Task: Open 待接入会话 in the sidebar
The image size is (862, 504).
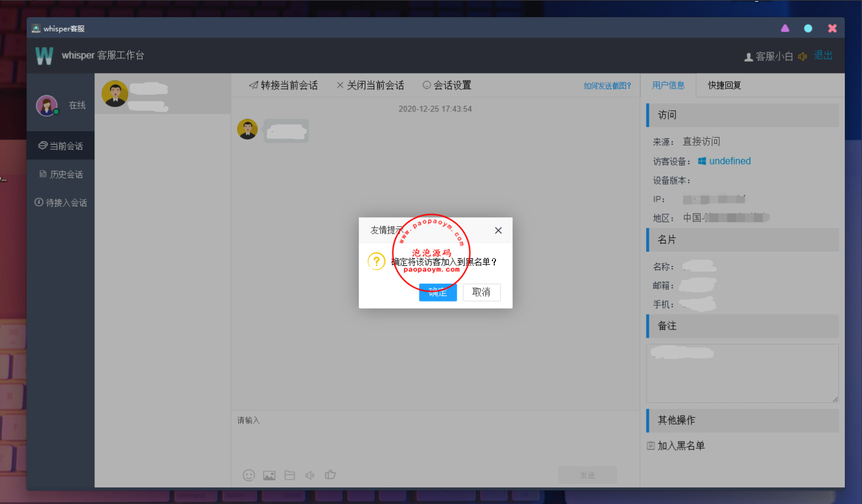Action: click(61, 203)
